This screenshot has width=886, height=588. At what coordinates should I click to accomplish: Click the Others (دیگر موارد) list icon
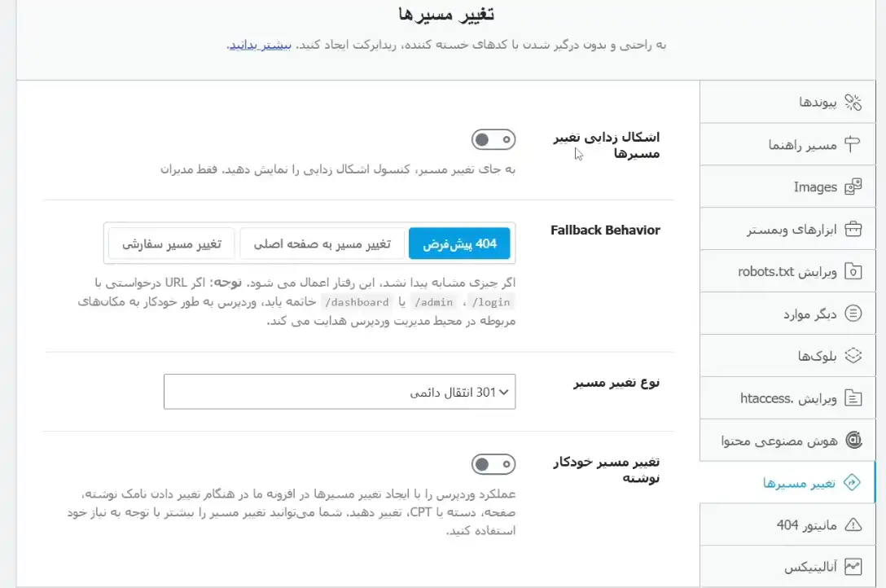click(x=853, y=314)
